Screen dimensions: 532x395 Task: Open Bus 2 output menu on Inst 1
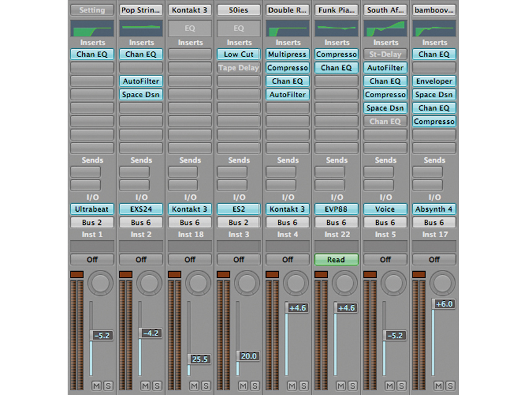[92, 222]
